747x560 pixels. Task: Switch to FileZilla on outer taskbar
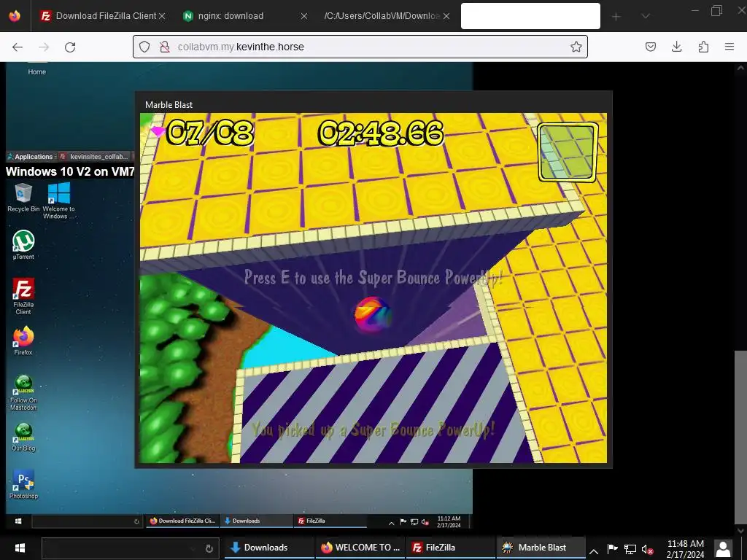pos(451,548)
